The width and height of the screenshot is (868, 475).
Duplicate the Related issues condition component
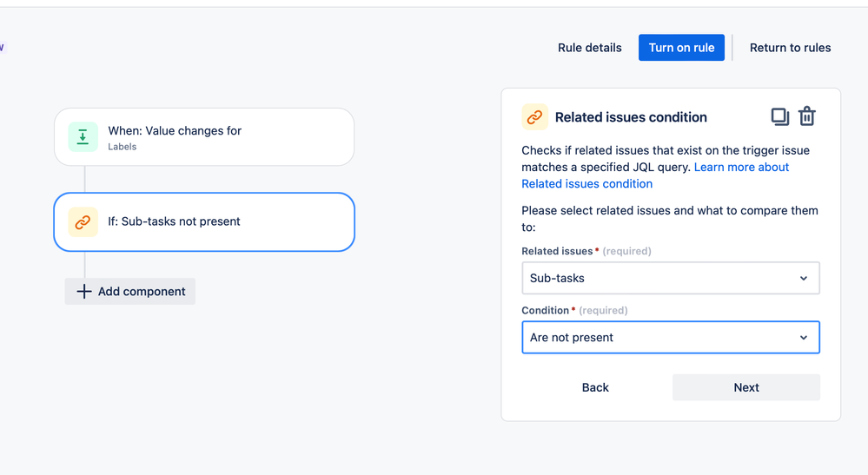[x=779, y=116]
